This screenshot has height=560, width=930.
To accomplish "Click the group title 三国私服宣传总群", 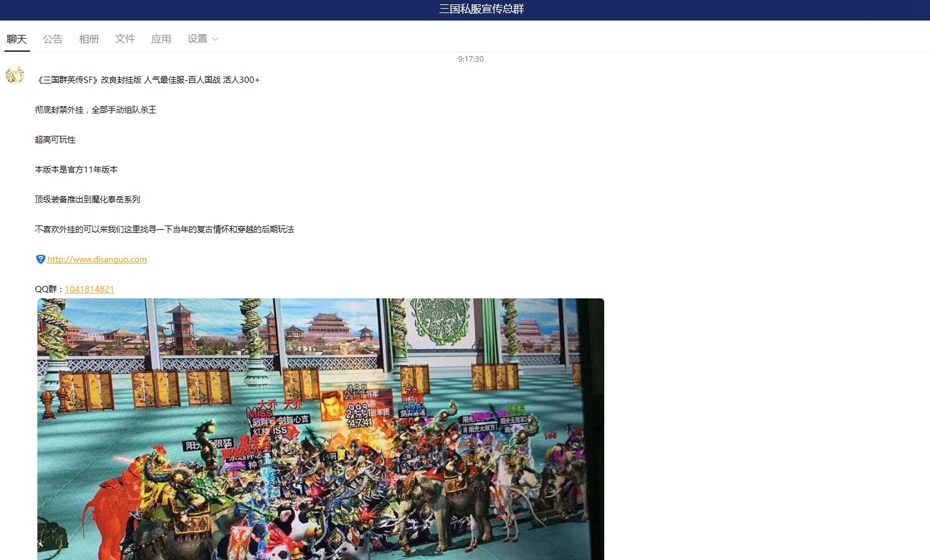I will pyautogui.click(x=482, y=9).
